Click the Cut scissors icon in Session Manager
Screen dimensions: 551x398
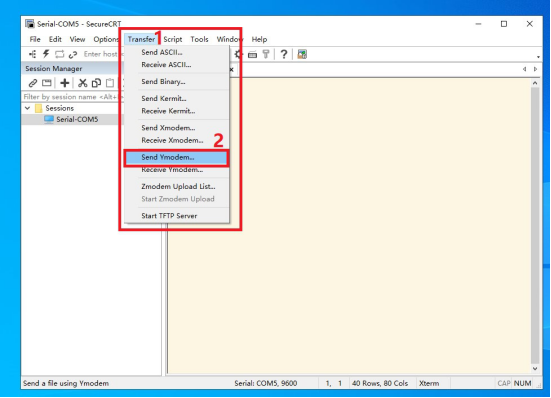tap(83, 83)
